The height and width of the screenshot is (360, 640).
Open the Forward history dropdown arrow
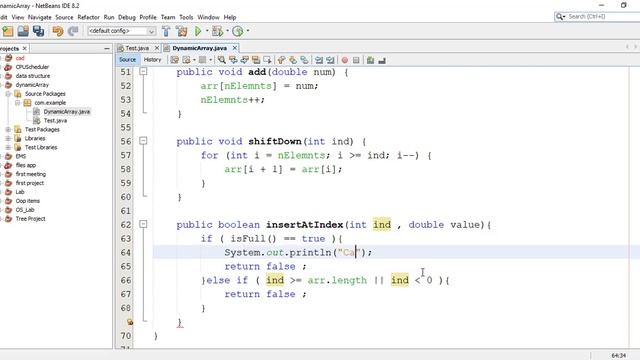pyautogui.click(x=211, y=60)
